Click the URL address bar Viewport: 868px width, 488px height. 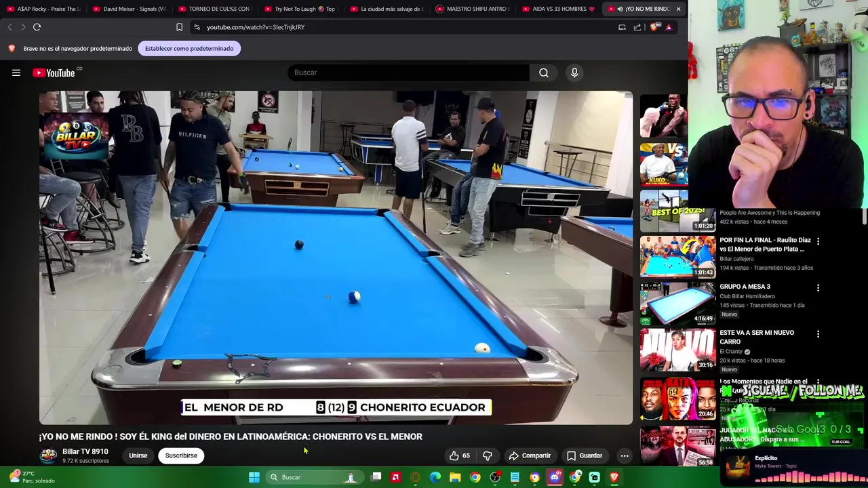(x=400, y=27)
